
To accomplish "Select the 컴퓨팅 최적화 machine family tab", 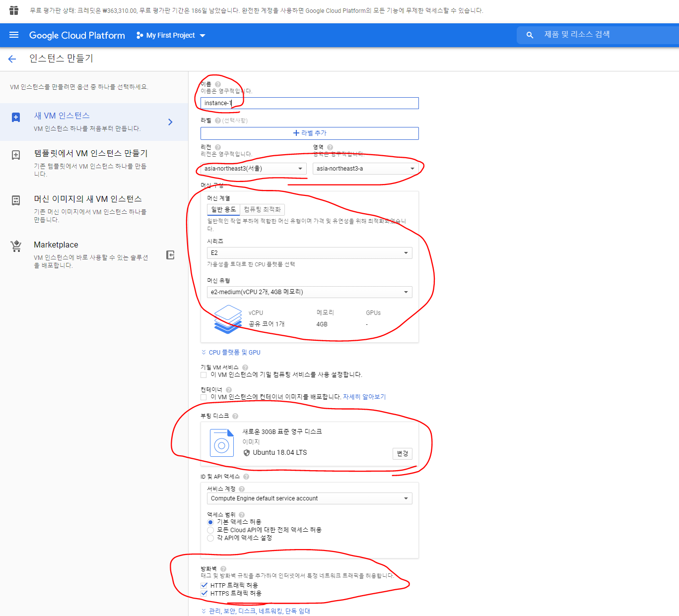I will click(263, 210).
